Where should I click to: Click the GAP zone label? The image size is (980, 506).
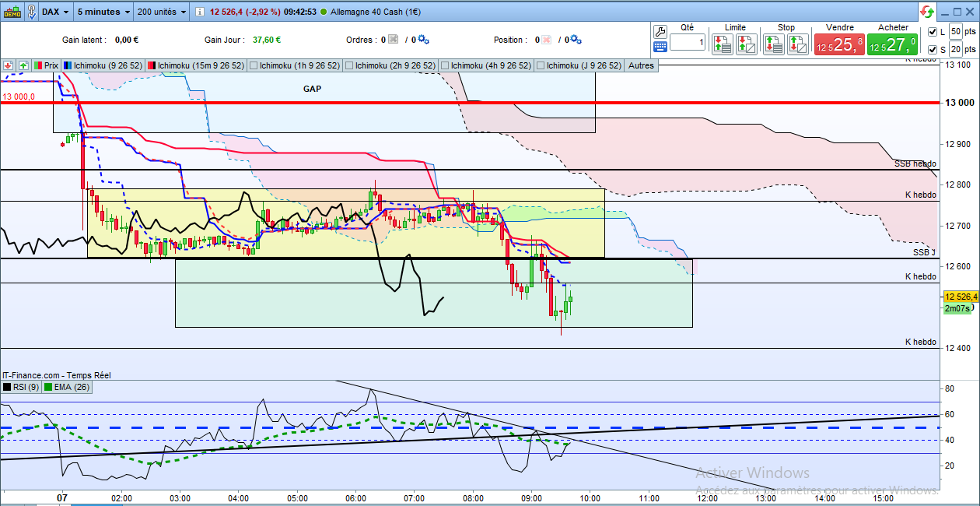[312, 89]
